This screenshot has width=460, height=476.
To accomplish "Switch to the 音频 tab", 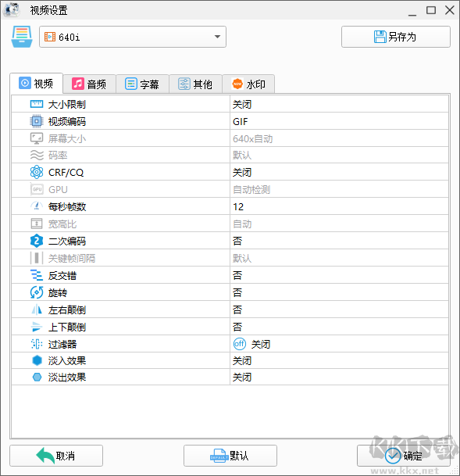I will point(90,84).
